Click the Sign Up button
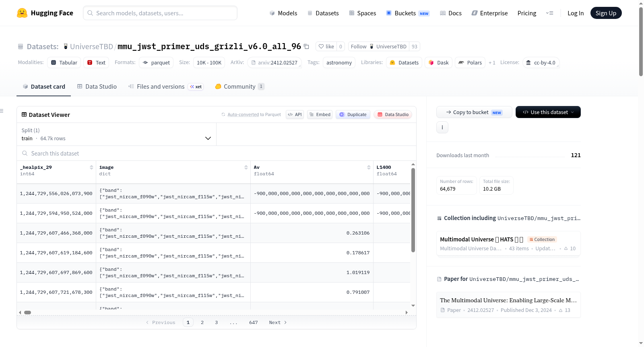644x347 pixels. [x=606, y=13]
